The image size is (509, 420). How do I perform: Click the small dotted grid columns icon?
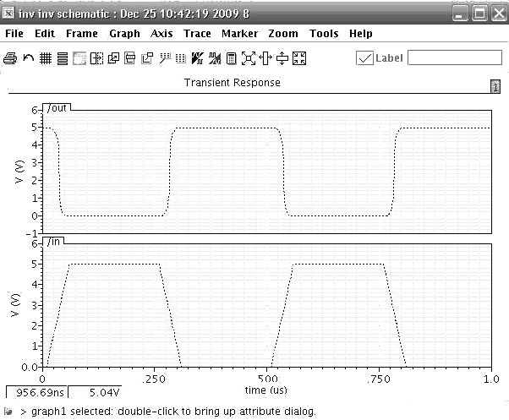(180, 58)
